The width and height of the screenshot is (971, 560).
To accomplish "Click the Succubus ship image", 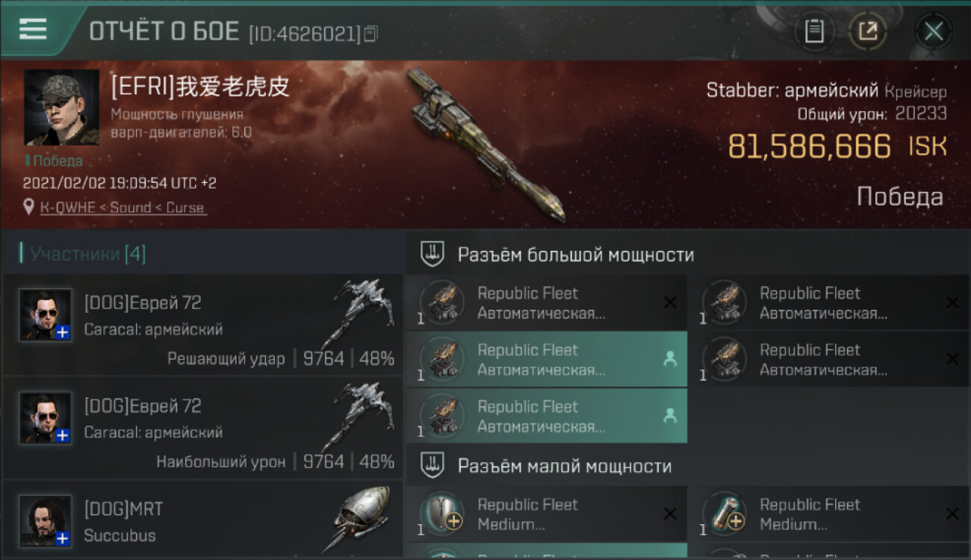I will pos(360,519).
